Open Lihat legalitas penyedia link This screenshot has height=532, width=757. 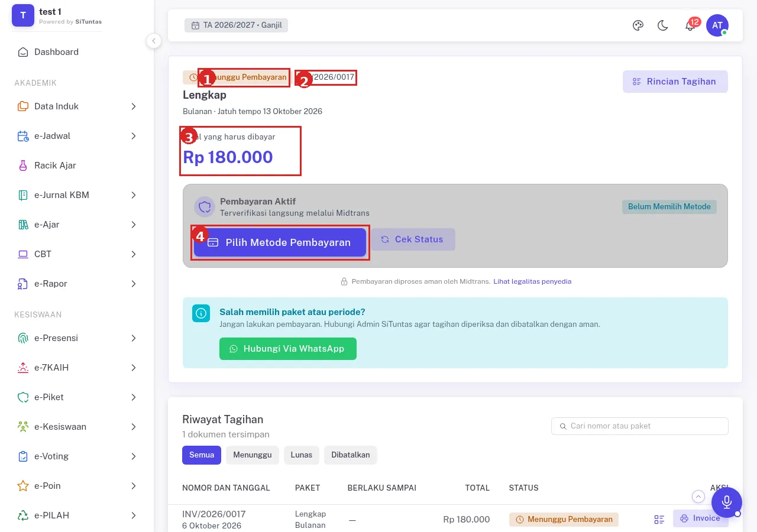click(x=532, y=281)
